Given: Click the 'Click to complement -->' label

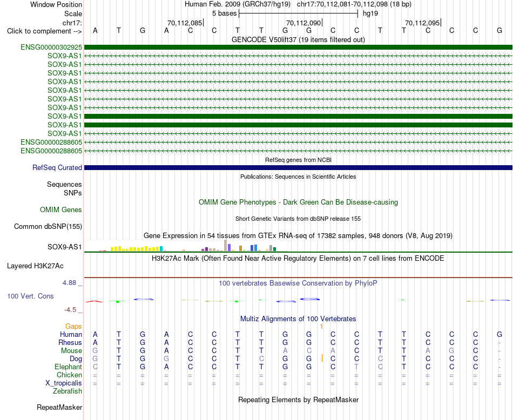Looking at the screenshot, I should (x=44, y=31).
